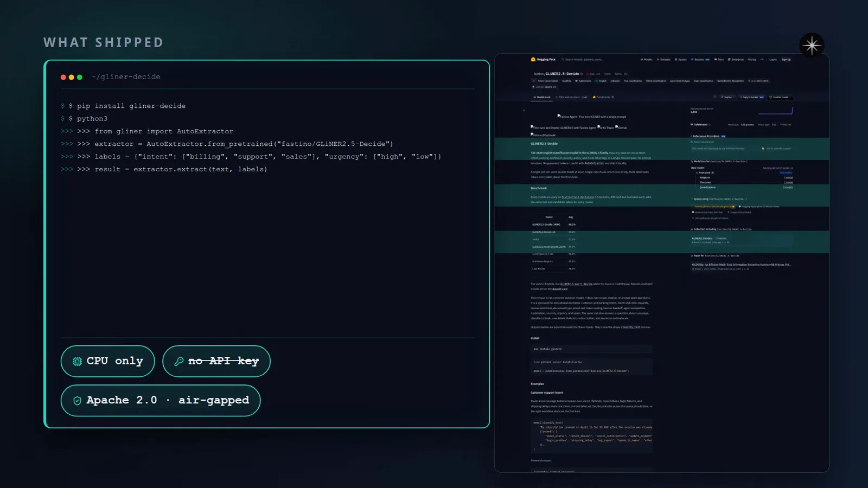Click the Quantizations models count link
Viewport: 868px width, 488px height.
pos(788,187)
